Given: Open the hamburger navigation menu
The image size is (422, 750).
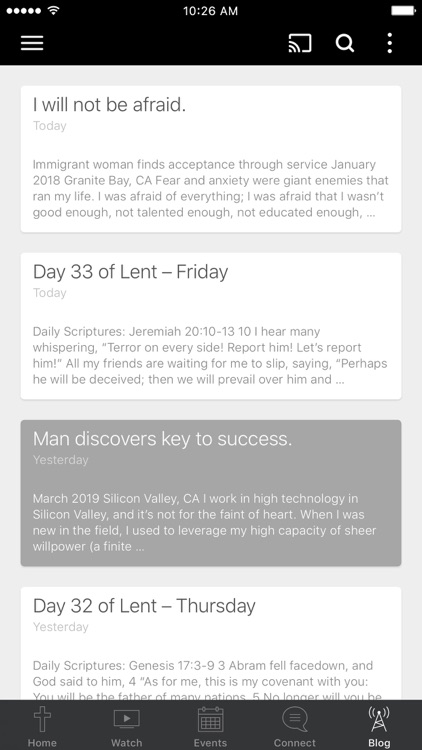Looking at the screenshot, I should [x=32, y=43].
